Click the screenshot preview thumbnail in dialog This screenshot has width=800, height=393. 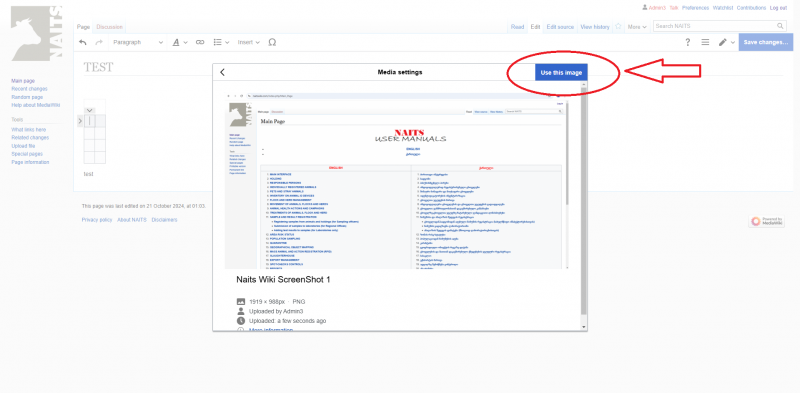[x=397, y=180]
